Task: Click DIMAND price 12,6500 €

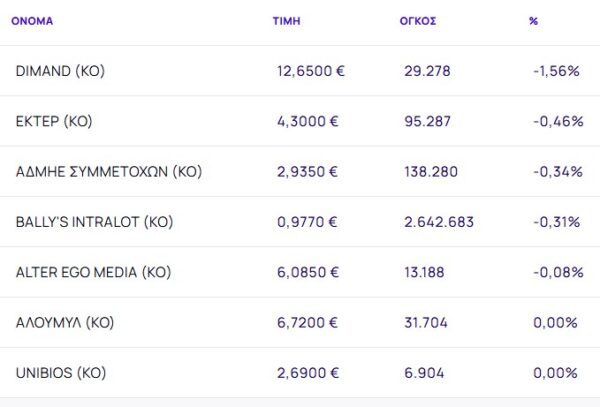Action: pos(311,71)
